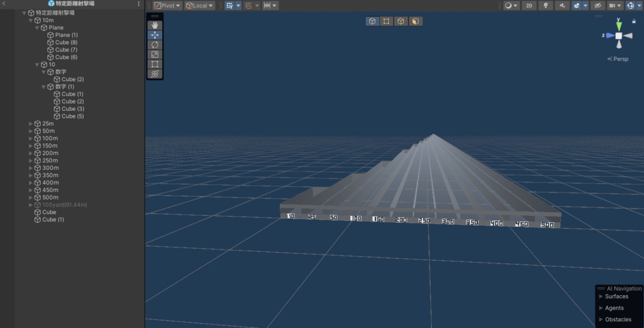Toggle Persp perspective/orthographic label

point(618,59)
